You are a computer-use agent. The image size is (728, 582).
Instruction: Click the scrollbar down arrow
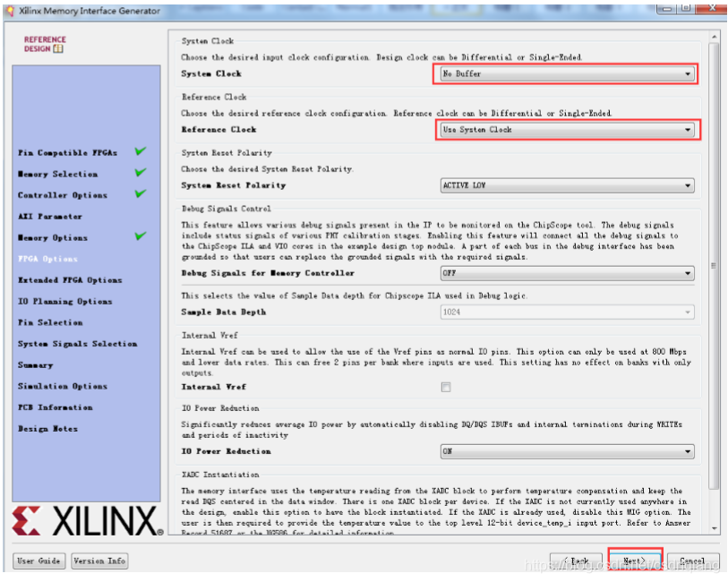[x=714, y=528]
